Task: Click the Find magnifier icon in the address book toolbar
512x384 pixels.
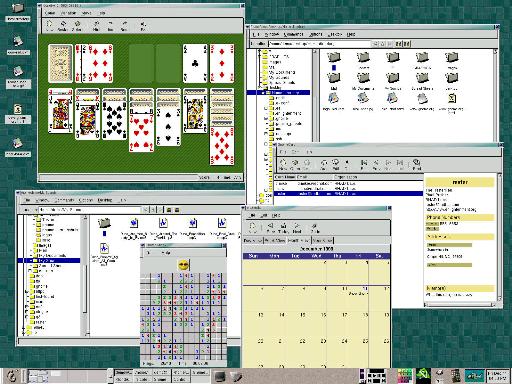Action: click(416, 164)
